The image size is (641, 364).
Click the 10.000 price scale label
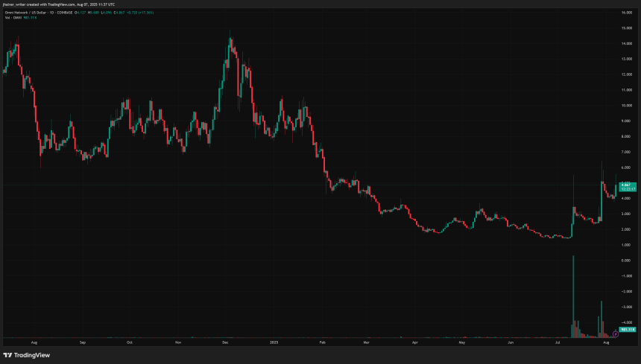pyautogui.click(x=627, y=105)
